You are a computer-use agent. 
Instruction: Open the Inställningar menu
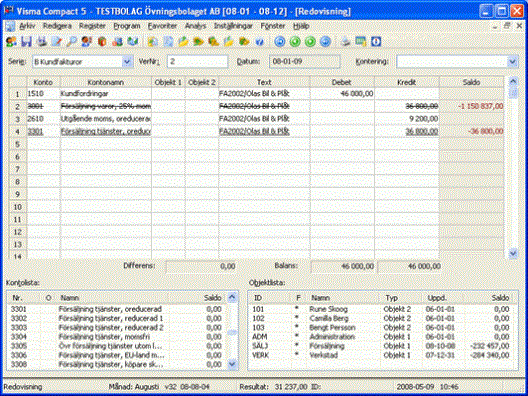(233, 26)
